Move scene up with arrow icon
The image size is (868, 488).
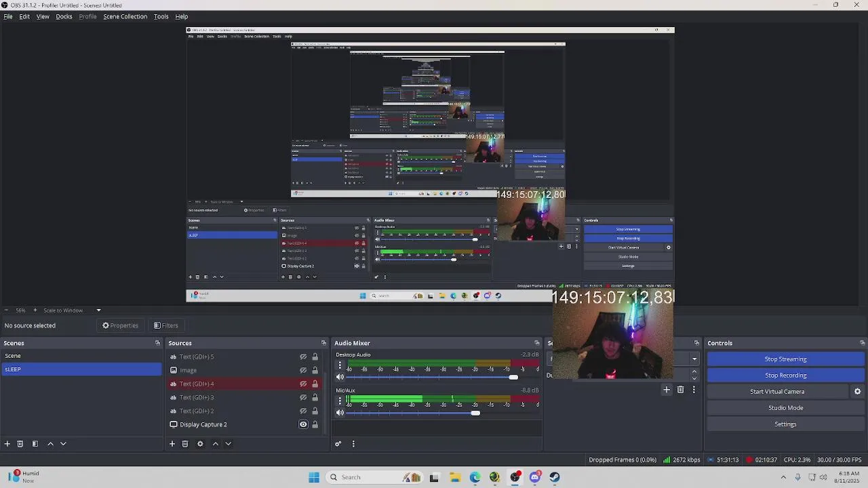(50, 444)
